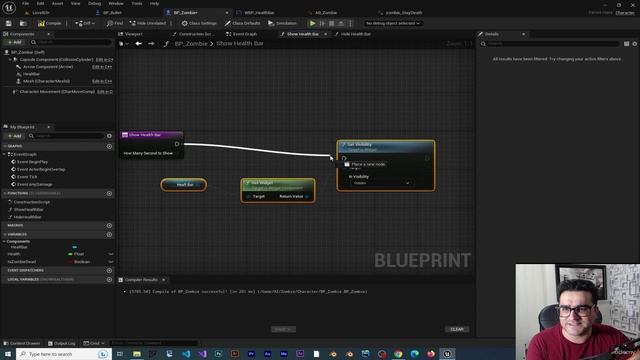Add event dispatcher with plus icon
This screenshot has height=360, width=640.
click(x=109, y=270)
